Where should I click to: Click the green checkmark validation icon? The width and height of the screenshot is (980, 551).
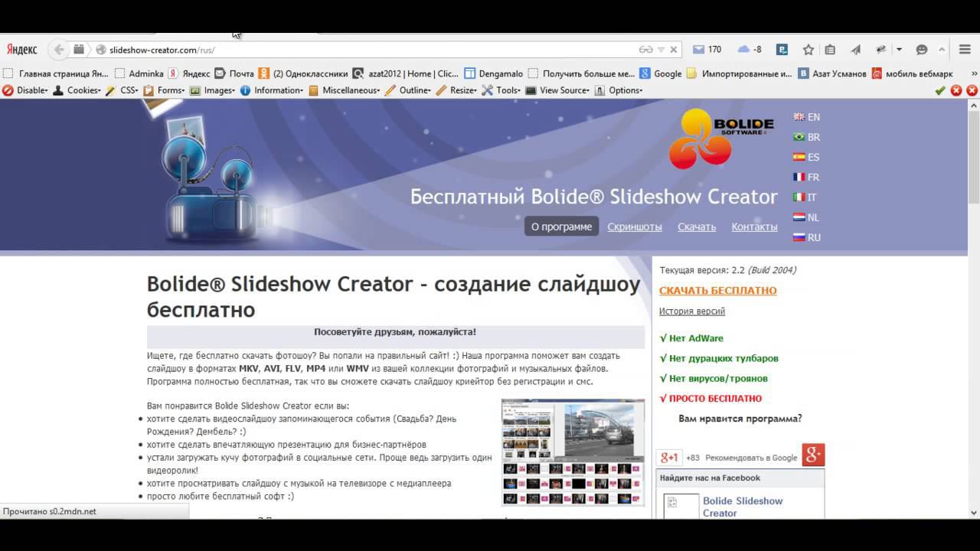pos(940,90)
